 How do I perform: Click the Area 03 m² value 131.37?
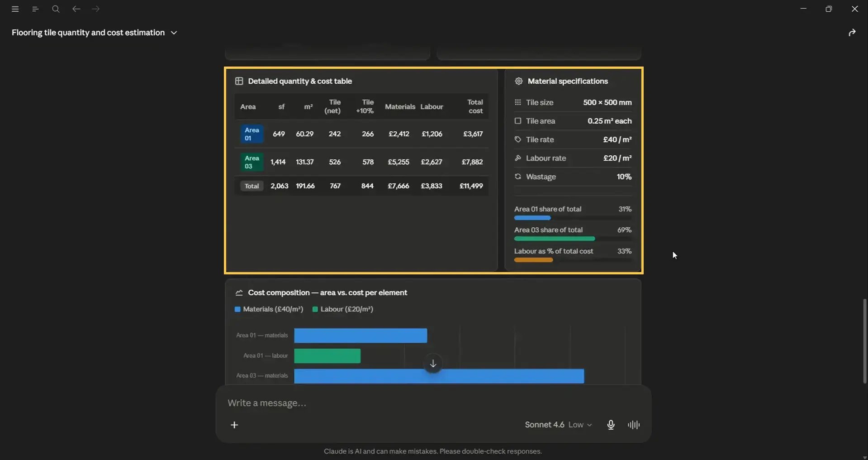tap(304, 162)
